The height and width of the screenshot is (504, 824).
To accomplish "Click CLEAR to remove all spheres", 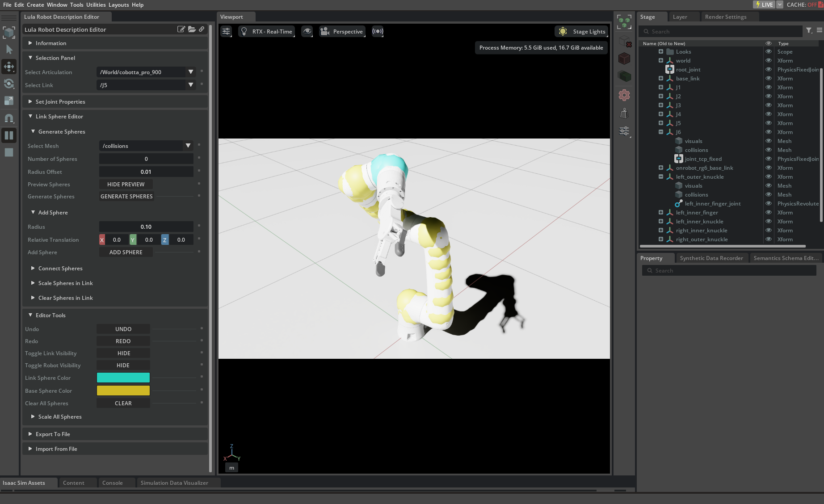I will 123,403.
